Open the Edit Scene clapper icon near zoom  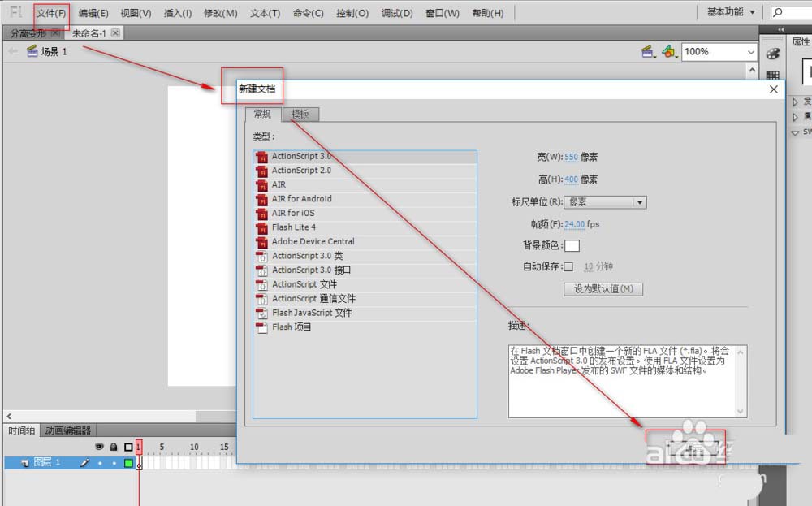pos(648,52)
